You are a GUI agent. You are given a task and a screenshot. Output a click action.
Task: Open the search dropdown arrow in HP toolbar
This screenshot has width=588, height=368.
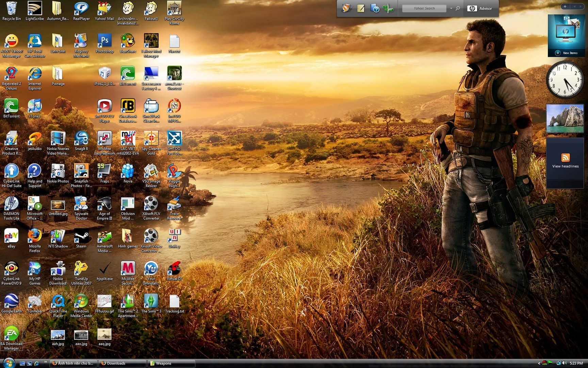click(451, 8)
